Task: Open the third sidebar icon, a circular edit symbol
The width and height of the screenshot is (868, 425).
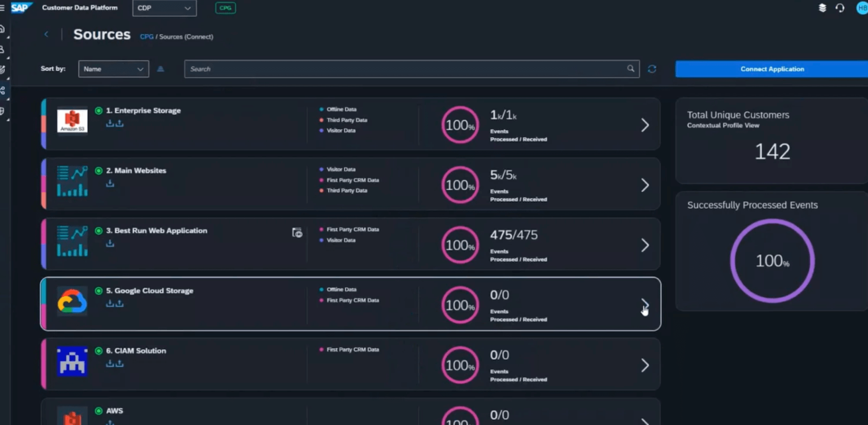Action: tap(2, 69)
